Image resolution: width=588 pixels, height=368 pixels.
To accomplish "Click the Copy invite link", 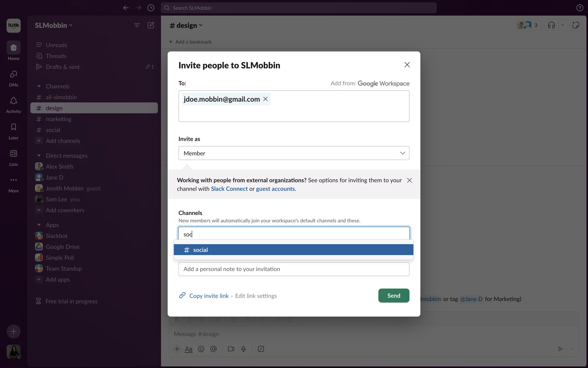I will (x=209, y=296).
